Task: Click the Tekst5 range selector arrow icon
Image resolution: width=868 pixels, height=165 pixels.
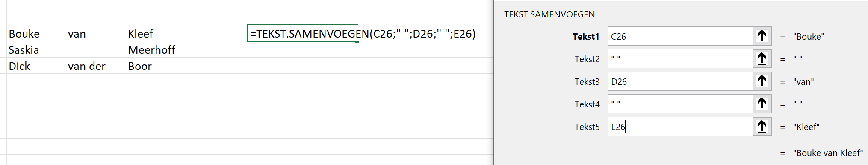Action: (x=762, y=127)
